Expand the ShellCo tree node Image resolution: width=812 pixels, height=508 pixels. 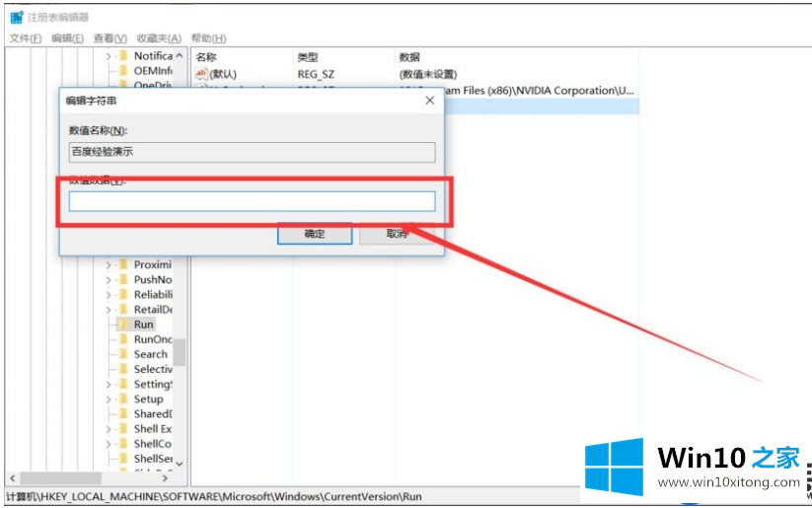pyautogui.click(x=109, y=444)
